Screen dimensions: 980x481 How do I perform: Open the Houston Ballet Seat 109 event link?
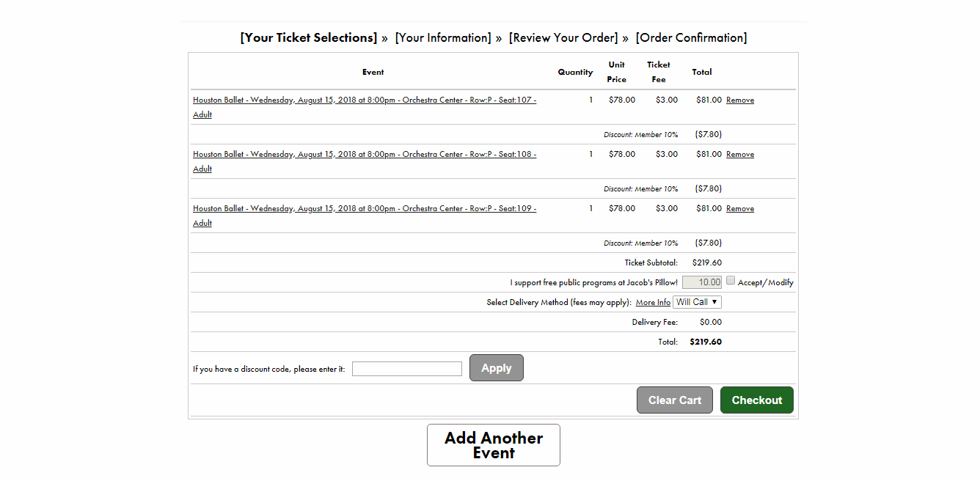(365, 208)
